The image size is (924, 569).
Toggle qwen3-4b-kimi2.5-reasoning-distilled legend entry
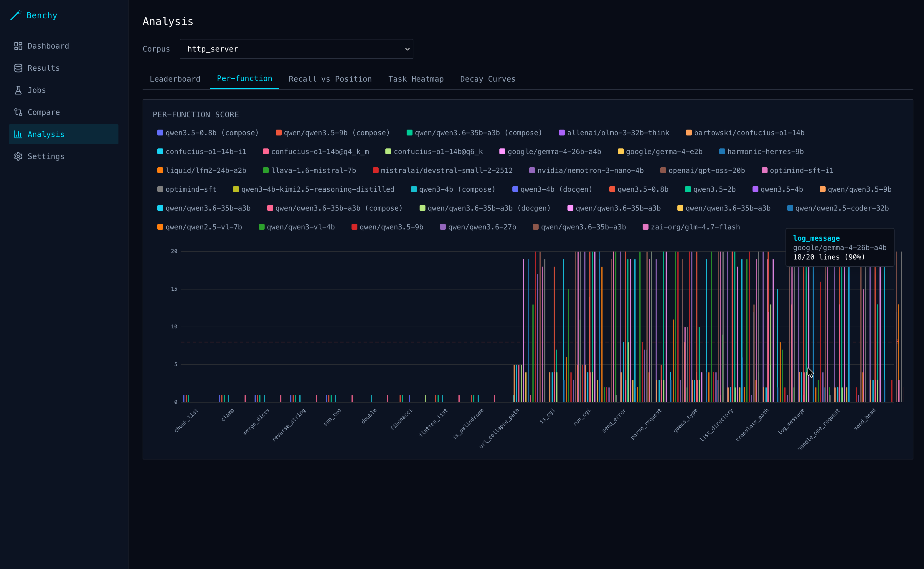click(x=313, y=189)
